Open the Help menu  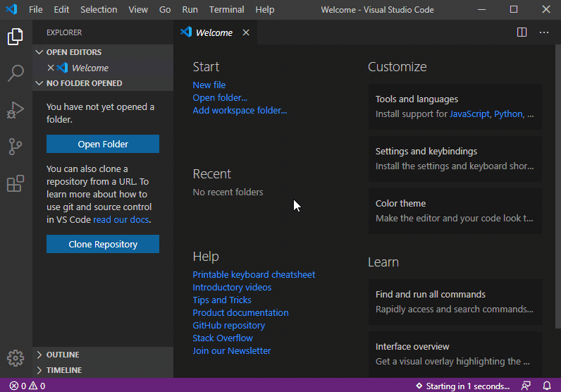265,10
